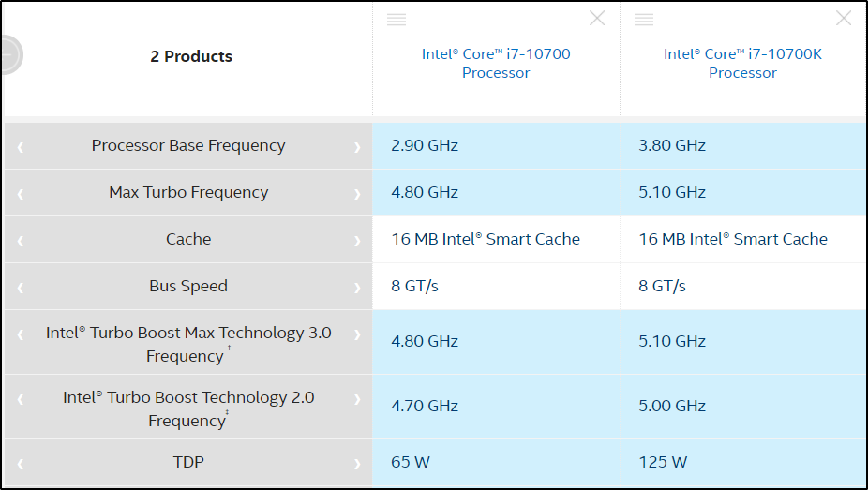Click left chevron beside Max Turbo Frequency
Screen dimensions: 868x490
pos(20,194)
